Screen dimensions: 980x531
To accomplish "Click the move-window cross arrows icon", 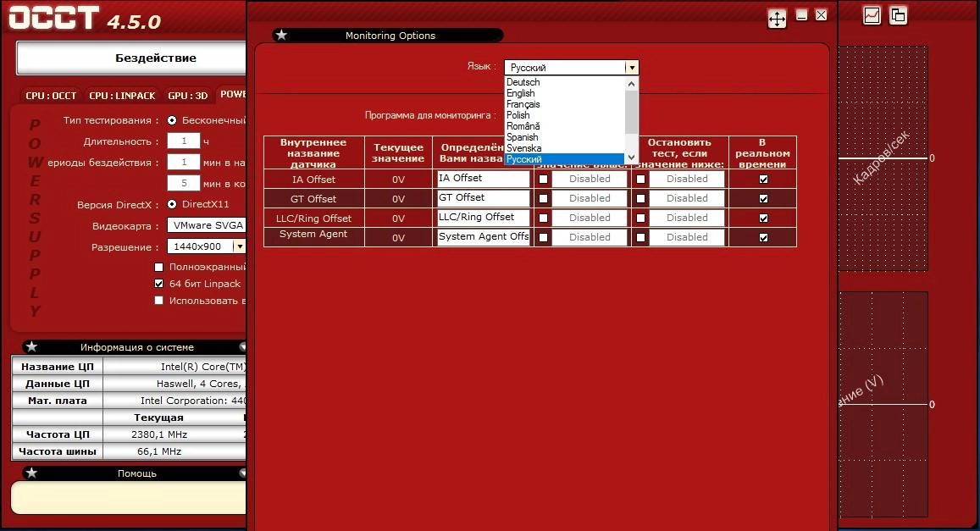I will (777, 19).
